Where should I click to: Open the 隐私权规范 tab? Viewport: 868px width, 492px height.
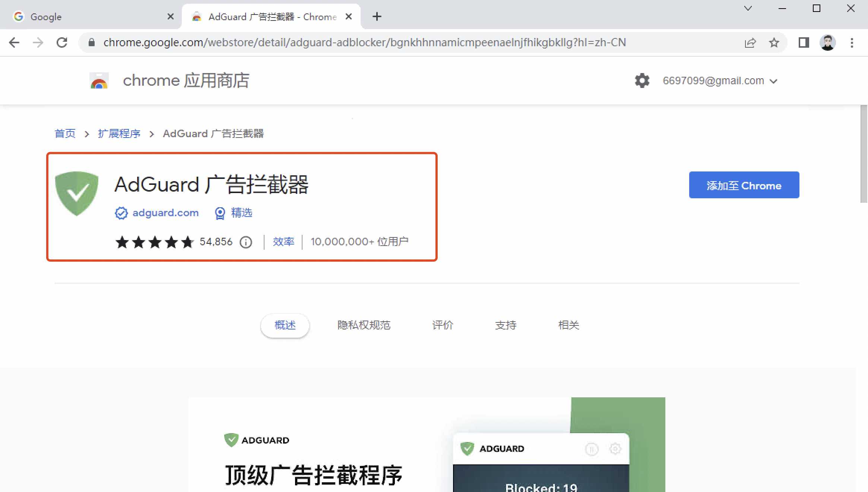pyautogui.click(x=364, y=325)
